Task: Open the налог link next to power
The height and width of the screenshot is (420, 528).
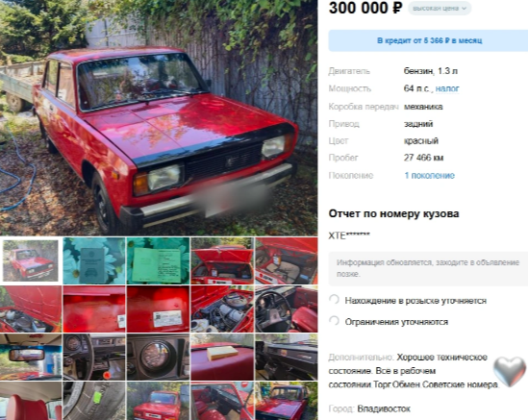Action: pyautogui.click(x=447, y=88)
